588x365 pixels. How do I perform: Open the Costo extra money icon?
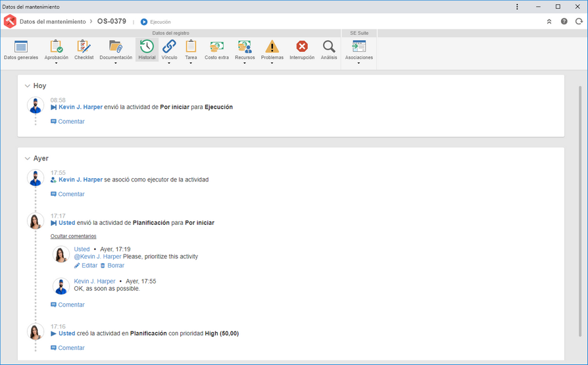217,47
